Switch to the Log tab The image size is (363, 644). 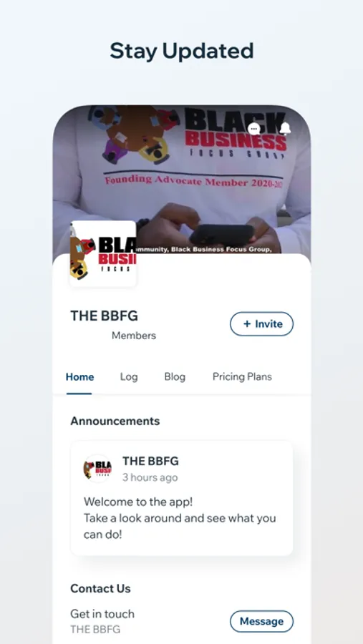[x=129, y=377]
